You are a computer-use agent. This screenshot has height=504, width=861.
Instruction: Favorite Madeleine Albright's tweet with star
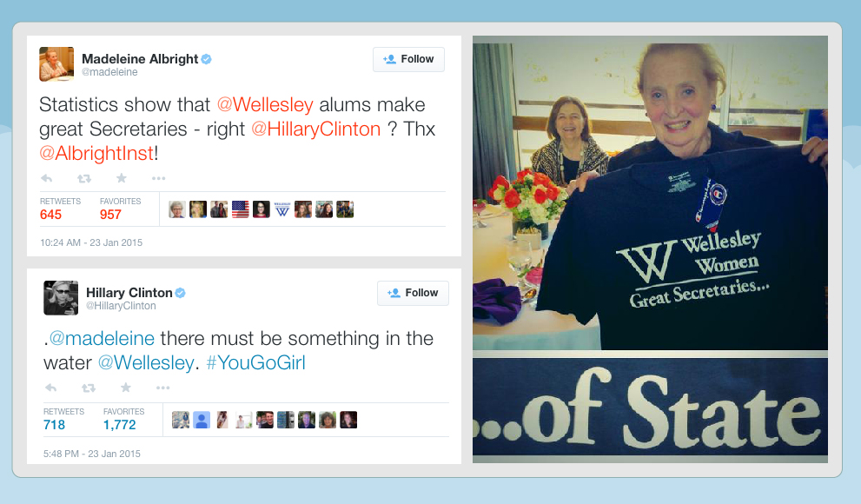[122, 178]
